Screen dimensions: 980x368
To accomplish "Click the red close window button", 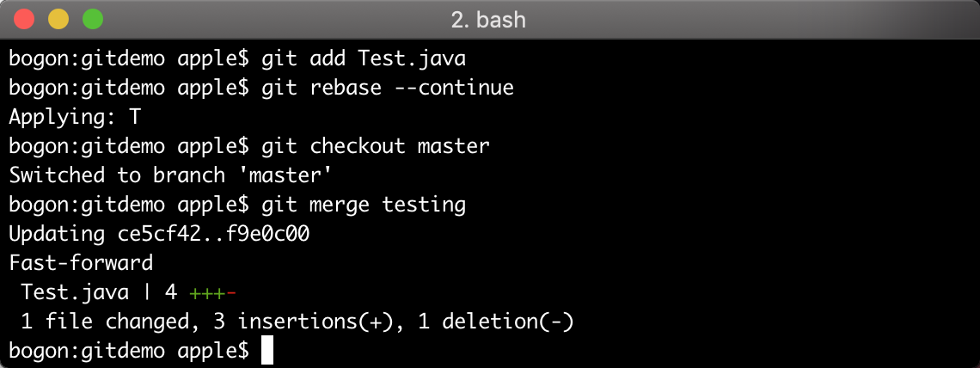I will (x=24, y=20).
